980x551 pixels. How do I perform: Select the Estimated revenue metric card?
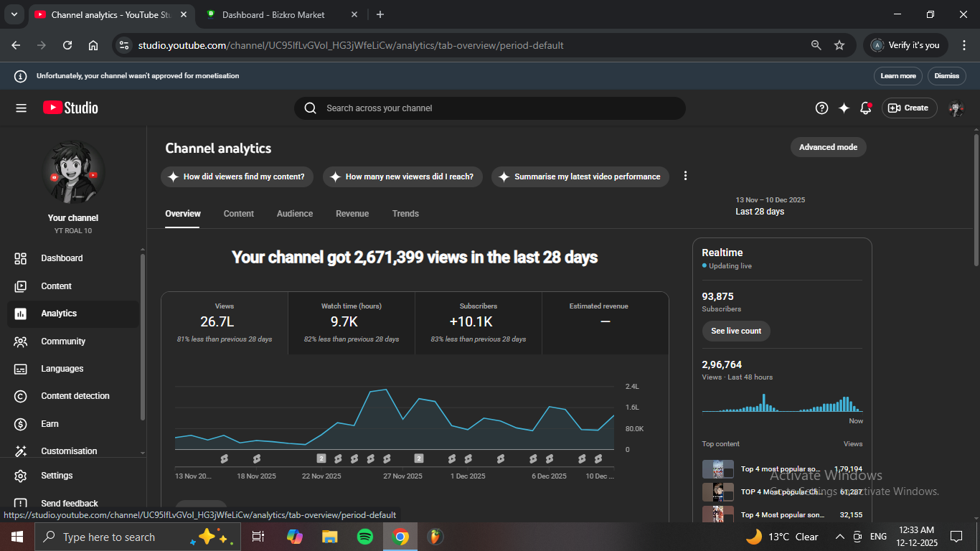[605, 323]
